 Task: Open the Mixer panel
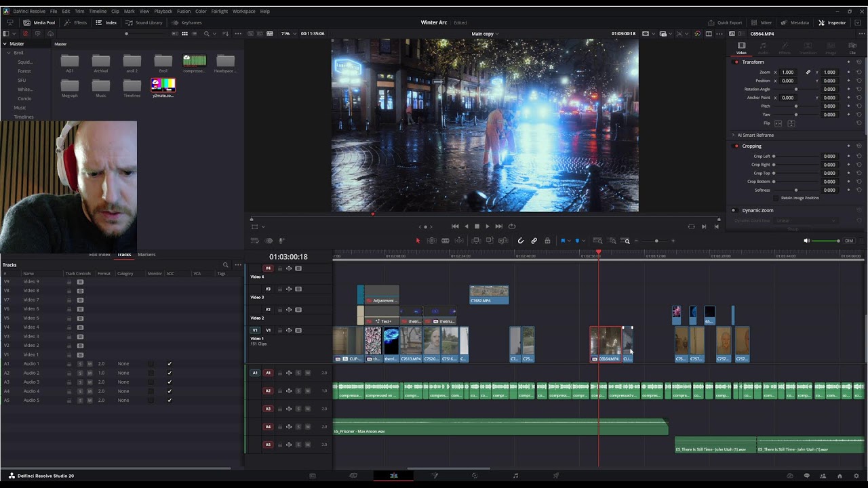[762, 22]
